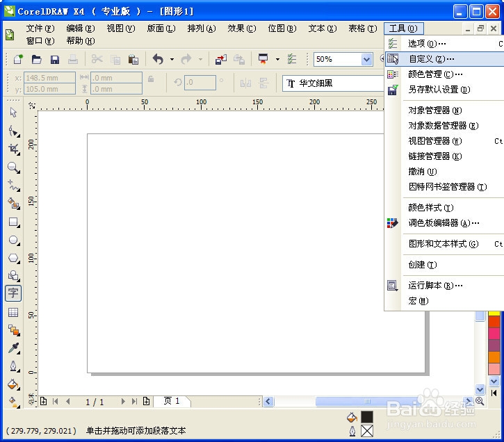Open the 排列(A) menu
The height and width of the screenshot is (442, 504).
pyautogui.click(x=202, y=28)
